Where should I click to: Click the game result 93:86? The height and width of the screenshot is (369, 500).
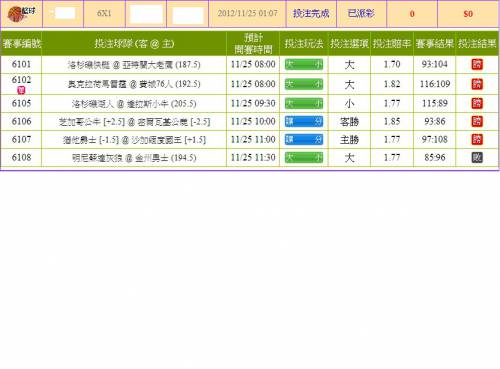tap(435, 121)
